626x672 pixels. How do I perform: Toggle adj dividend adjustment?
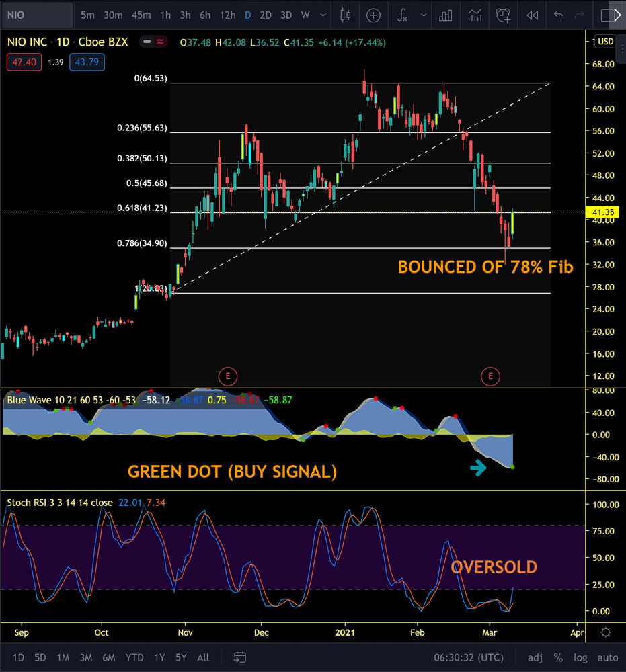[x=535, y=657]
